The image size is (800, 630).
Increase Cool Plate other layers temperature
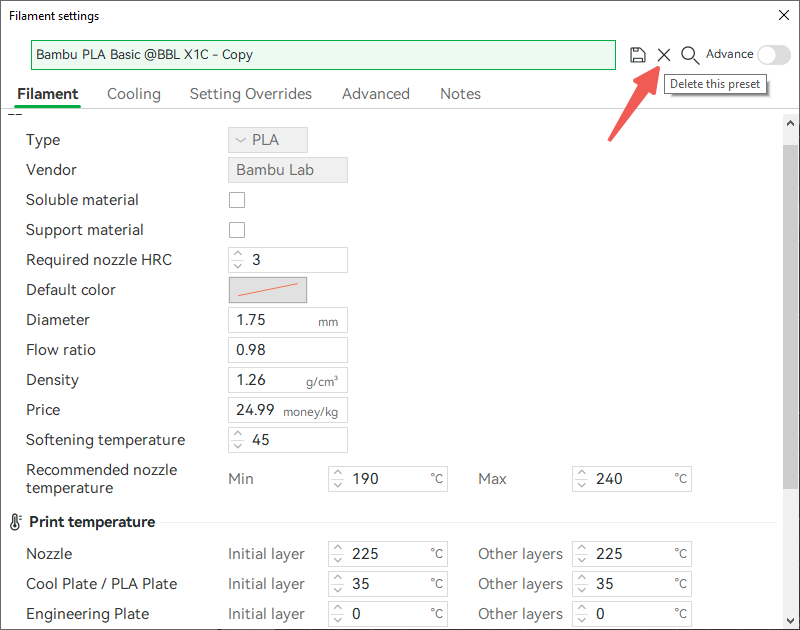pyautogui.click(x=582, y=578)
